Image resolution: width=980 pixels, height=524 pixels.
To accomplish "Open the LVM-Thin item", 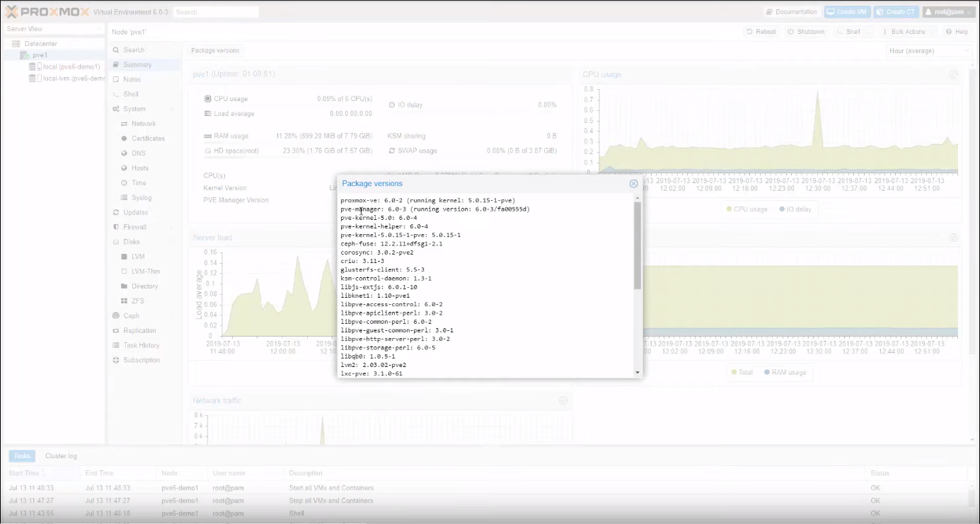I will (145, 272).
